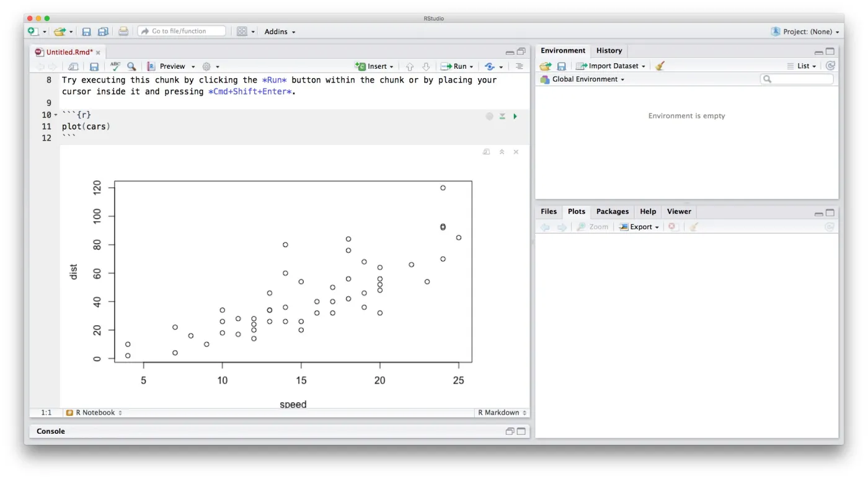The width and height of the screenshot is (868, 479).
Task: Open Global Environment dropdown
Action: pos(582,79)
